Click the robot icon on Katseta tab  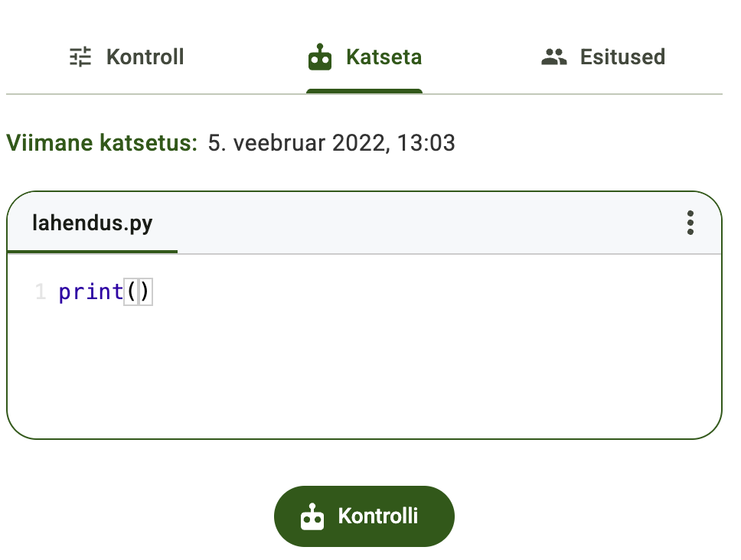pos(320,57)
